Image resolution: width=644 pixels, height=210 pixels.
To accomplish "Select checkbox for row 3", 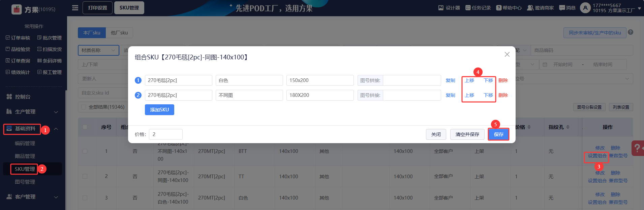I will coord(85,198).
